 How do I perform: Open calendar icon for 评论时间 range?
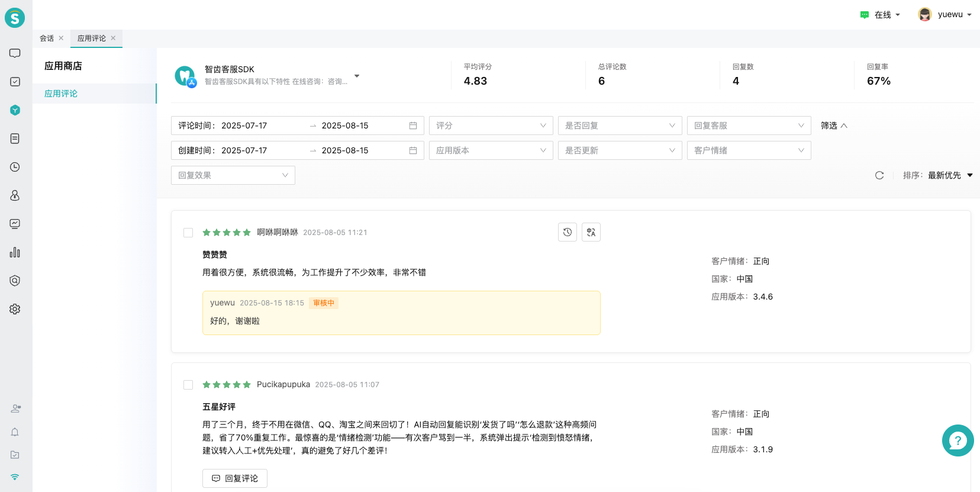[413, 126]
